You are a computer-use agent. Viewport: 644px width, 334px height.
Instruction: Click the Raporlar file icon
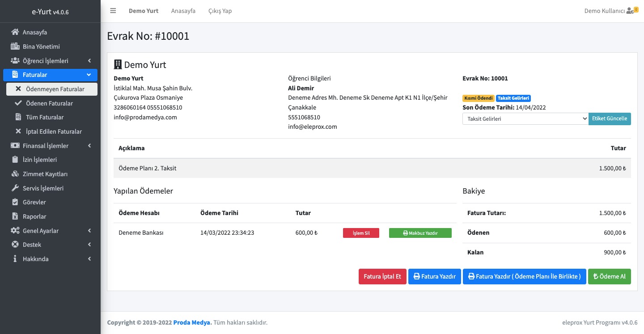[x=15, y=216]
